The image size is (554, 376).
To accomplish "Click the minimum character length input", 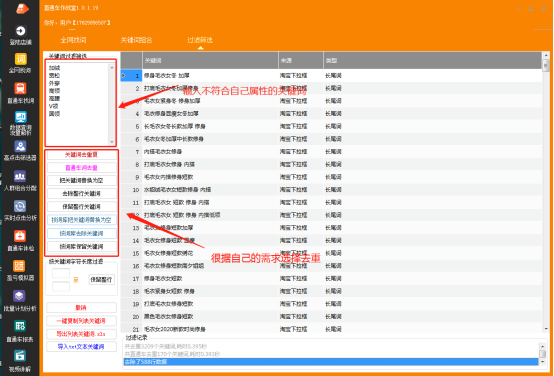I will [x=61, y=273].
